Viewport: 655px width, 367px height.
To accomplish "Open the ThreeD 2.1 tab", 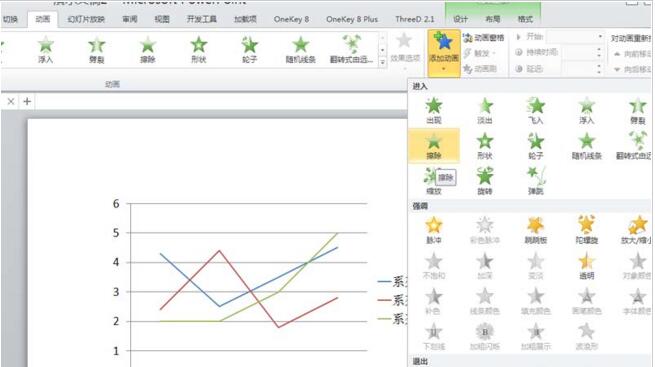I will (x=414, y=19).
